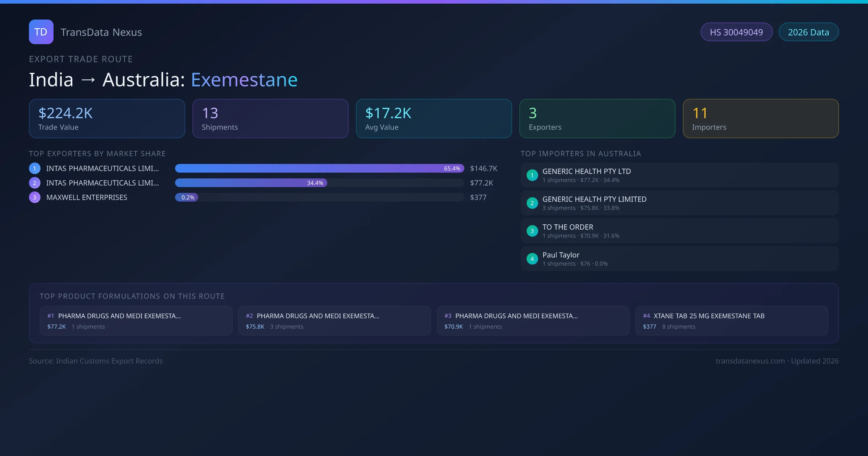This screenshot has width=868, height=456.
Task: Click green rank 4 badge for Paul Taylor
Action: tap(532, 259)
